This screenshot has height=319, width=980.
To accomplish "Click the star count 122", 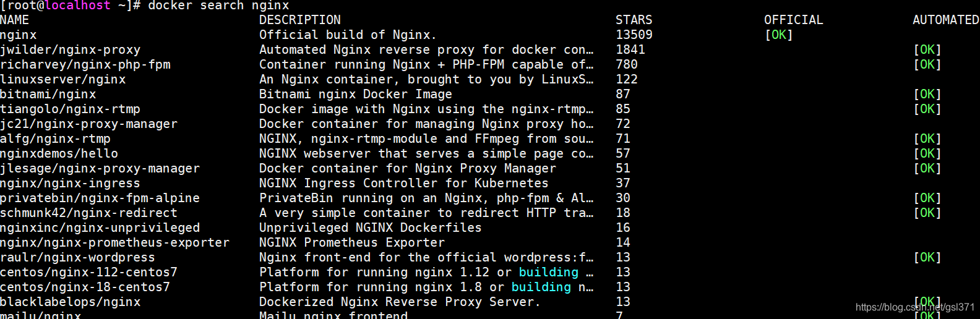I will pos(627,79).
